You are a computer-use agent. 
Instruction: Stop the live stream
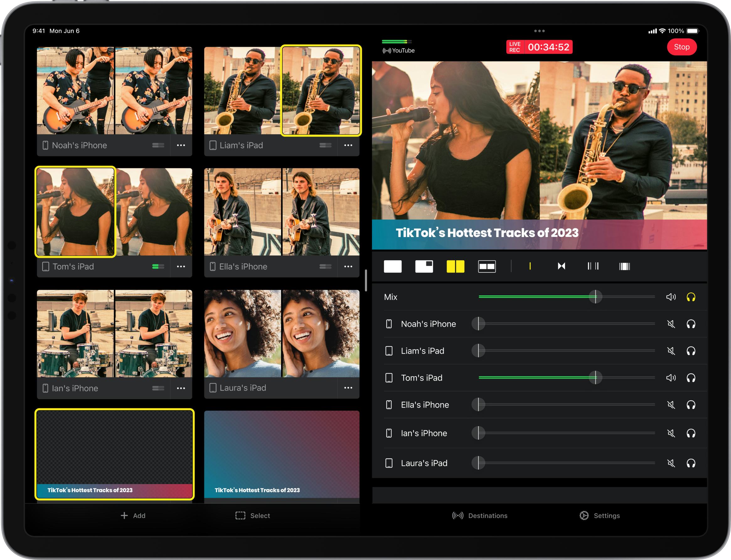coord(682,47)
